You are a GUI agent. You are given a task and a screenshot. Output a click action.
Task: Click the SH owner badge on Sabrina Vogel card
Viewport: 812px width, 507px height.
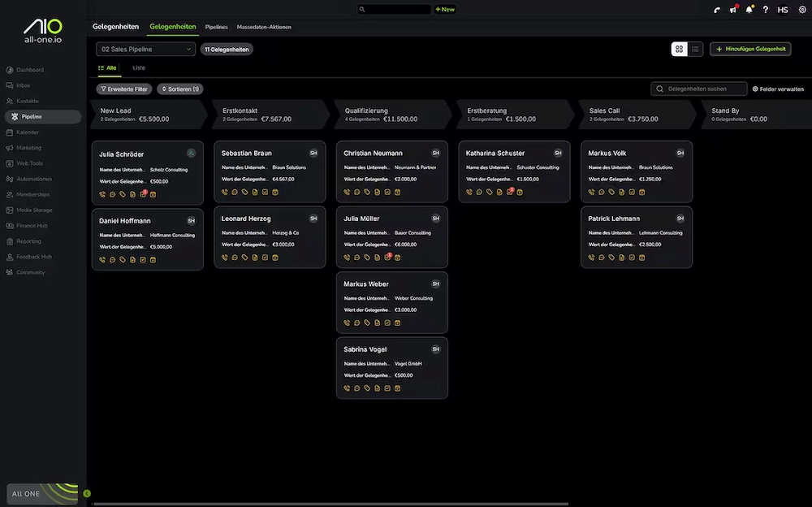[435, 349]
